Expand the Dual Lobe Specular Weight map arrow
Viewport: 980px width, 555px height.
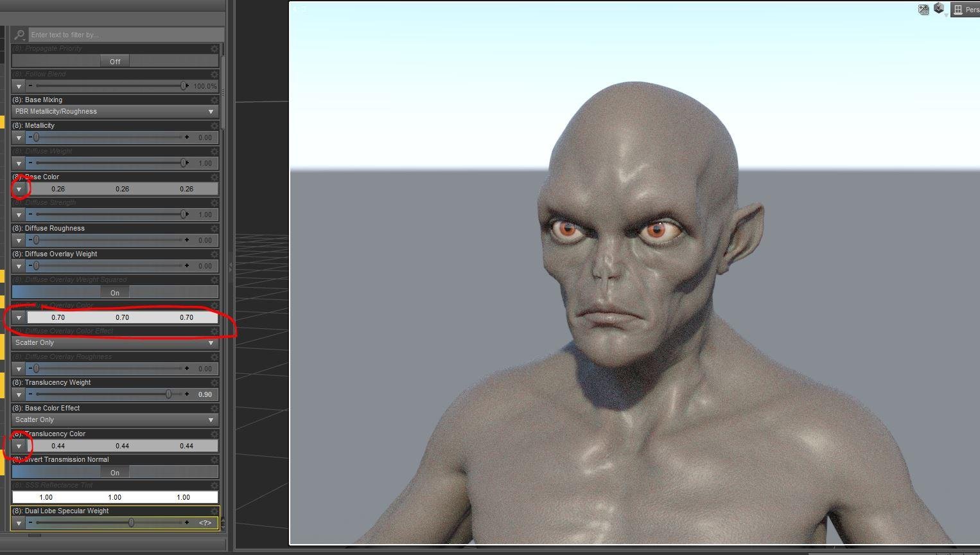coord(19,523)
